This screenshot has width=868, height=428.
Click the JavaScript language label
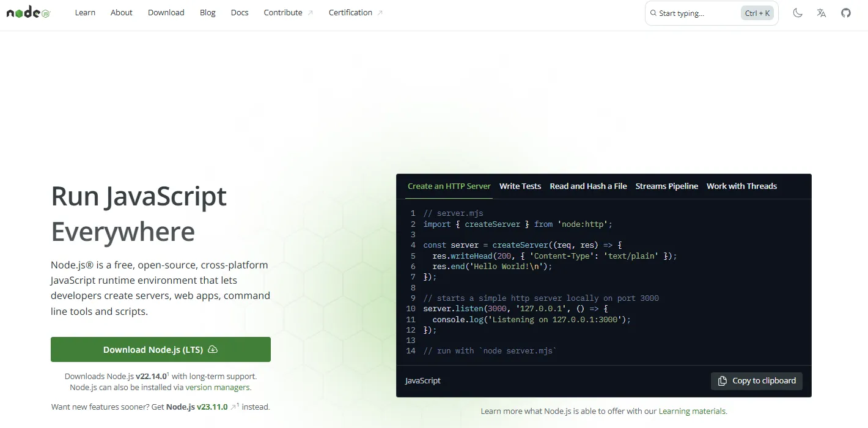pos(423,380)
